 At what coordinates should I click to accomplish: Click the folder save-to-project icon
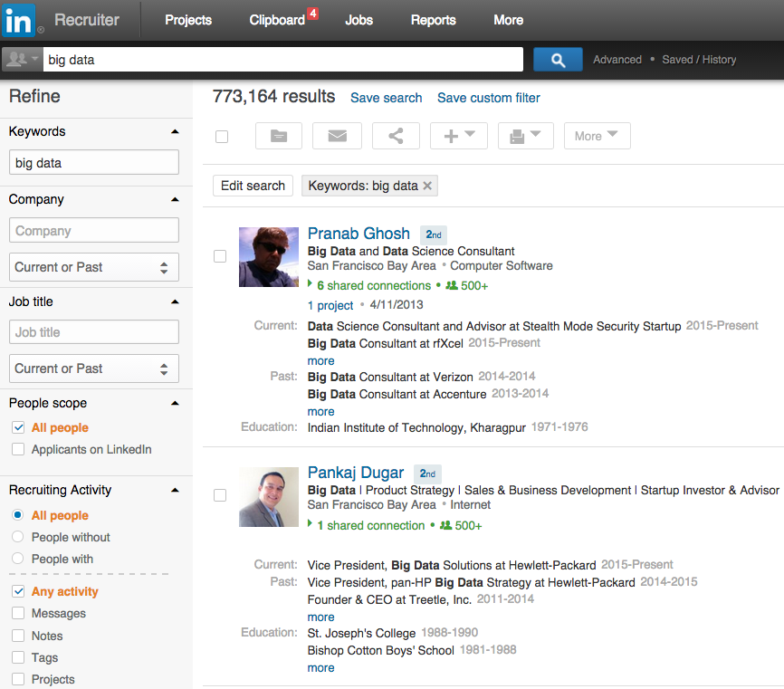click(x=279, y=136)
